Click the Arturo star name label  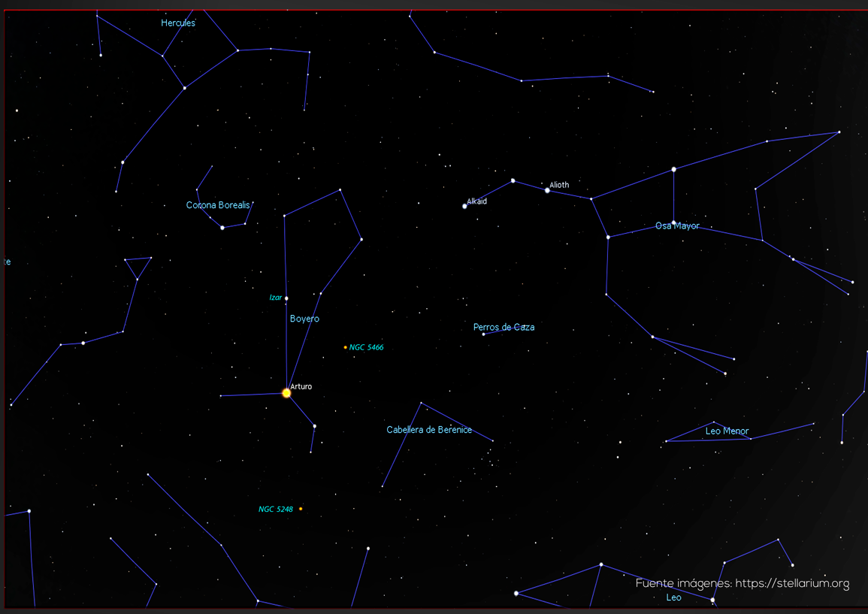[301, 386]
